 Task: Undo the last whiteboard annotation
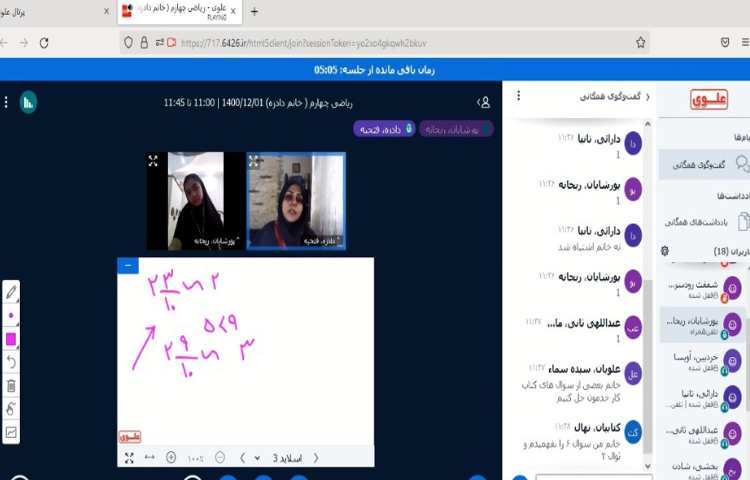pyautogui.click(x=11, y=362)
